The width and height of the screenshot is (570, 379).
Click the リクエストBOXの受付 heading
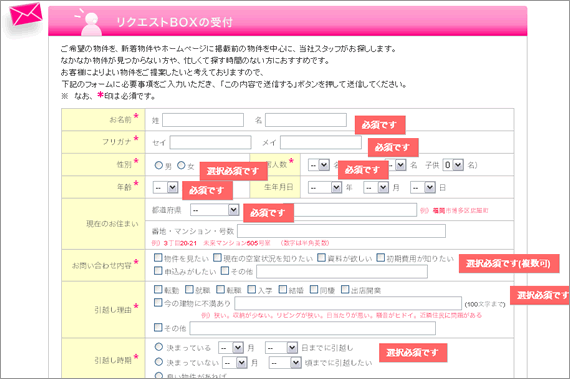pyautogui.click(x=174, y=22)
